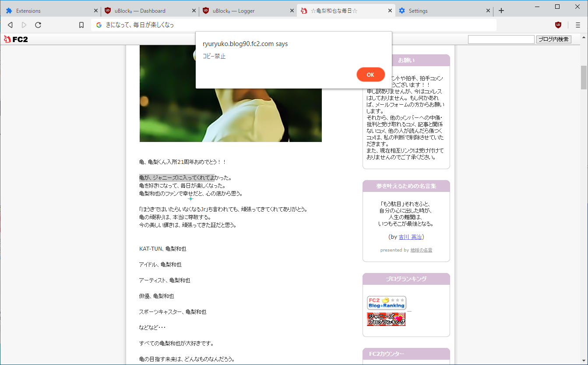
Task: Click the text 俳優、亀梨和也
Action: tap(157, 296)
